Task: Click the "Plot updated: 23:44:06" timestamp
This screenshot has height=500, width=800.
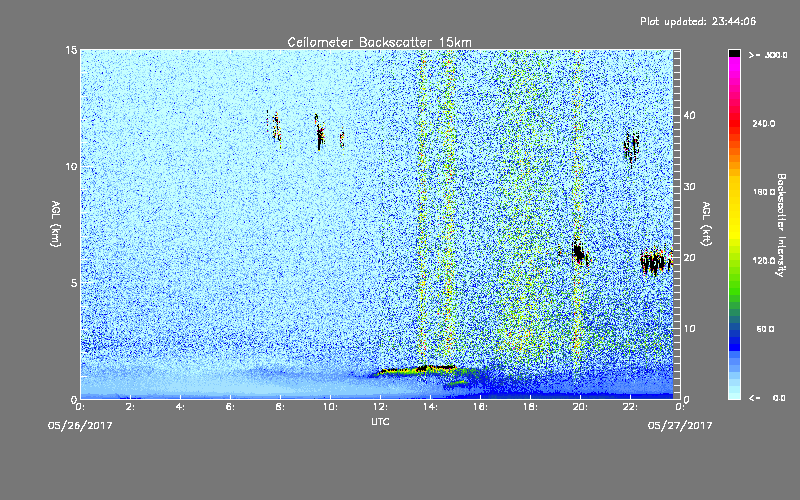Action: 698,21
